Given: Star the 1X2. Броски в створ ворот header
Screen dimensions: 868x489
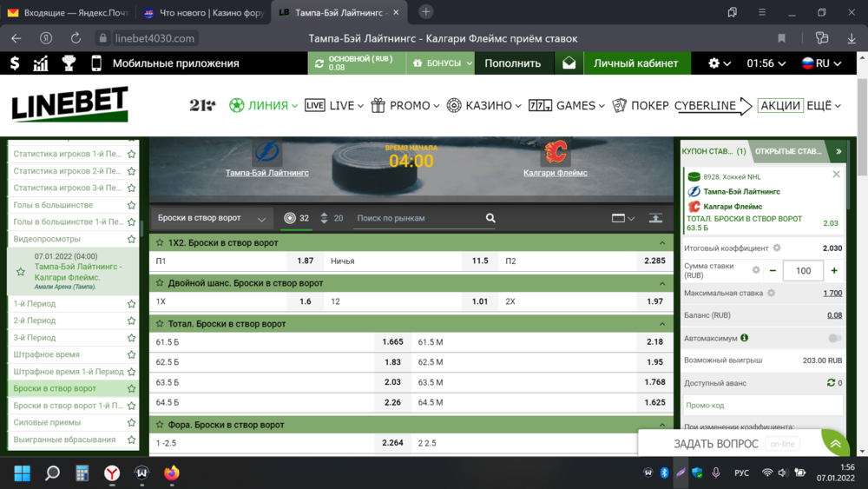Looking at the screenshot, I should coord(160,242).
